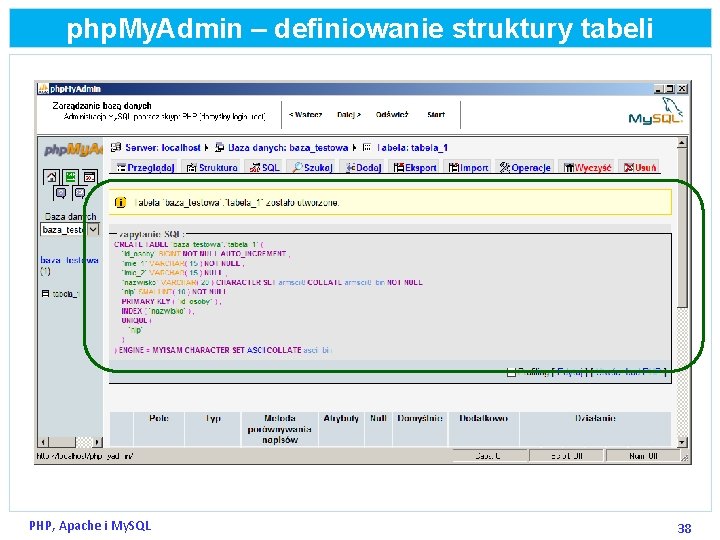The height and width of the screenshot is (540, 720).
Task: Click the 'ENGINE = MYISAM' line of the query
Action: pos(223,350)
